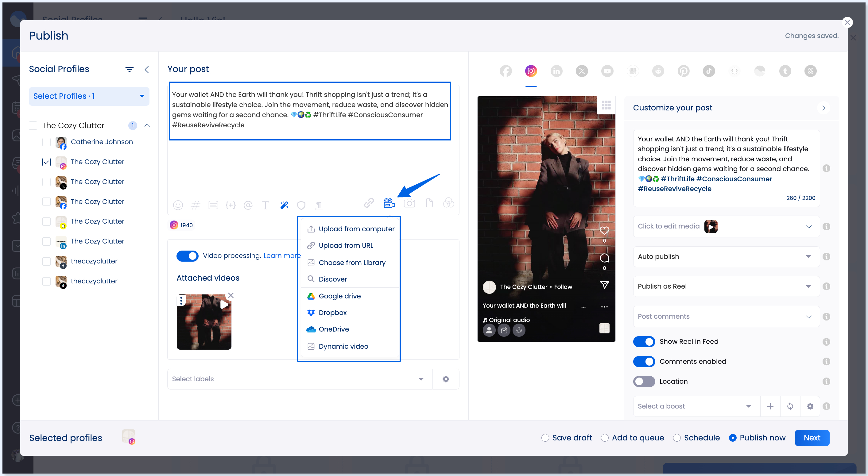Viewport: 868px width, 476px height.
Task: Turn off Comments enabled toggle
Action: click(644, 361)
